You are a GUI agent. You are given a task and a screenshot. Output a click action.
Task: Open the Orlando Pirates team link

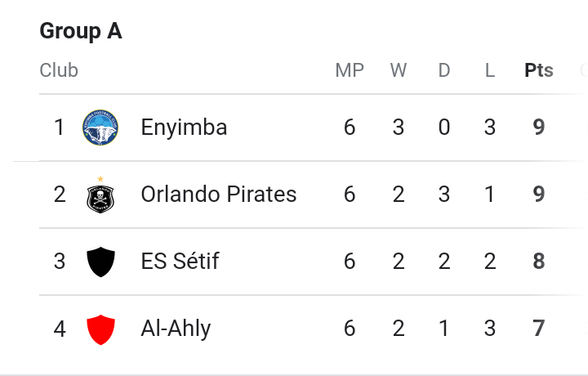coord(218,195)
